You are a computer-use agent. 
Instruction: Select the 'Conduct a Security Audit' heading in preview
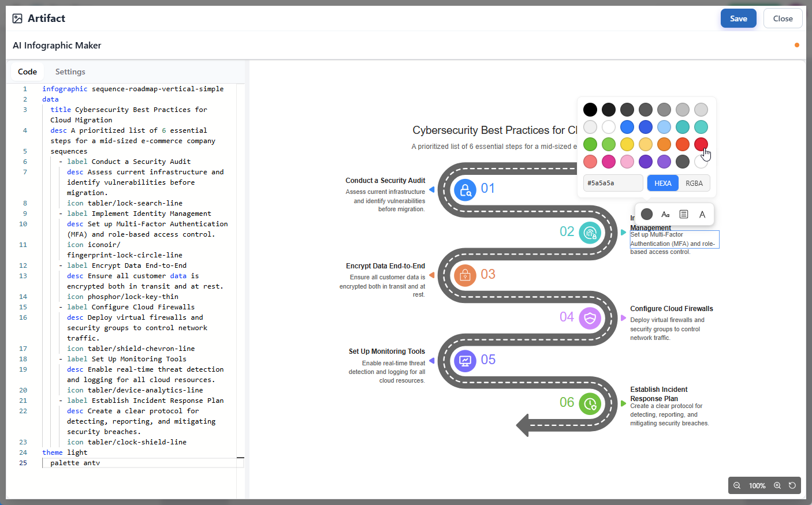coord(385,181)
